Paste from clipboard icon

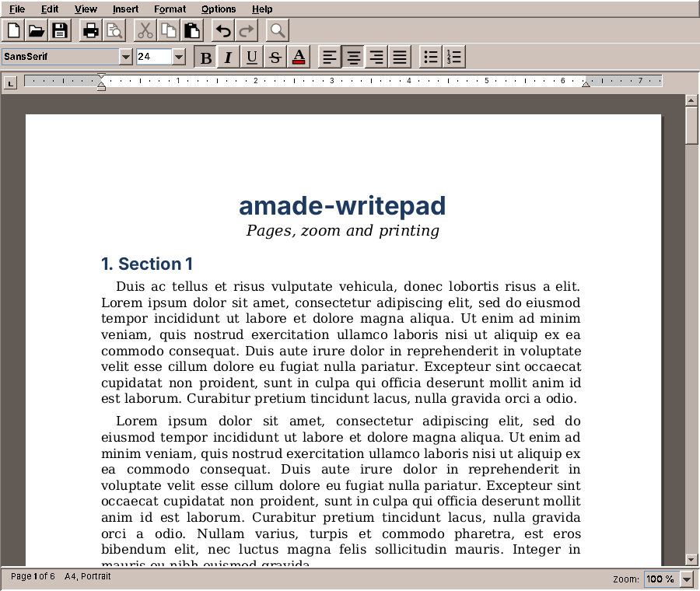tap(192, 31)
